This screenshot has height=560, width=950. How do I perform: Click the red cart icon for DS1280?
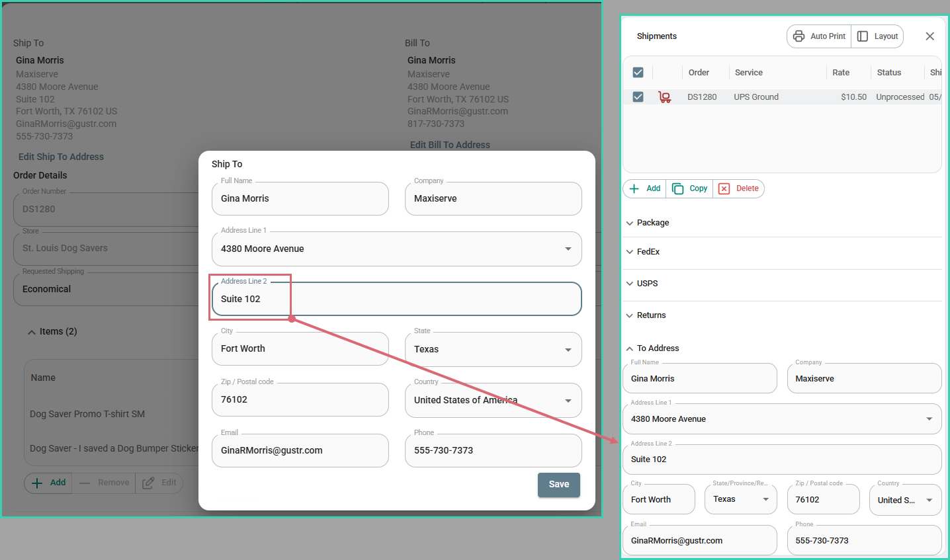pos(664,97)
